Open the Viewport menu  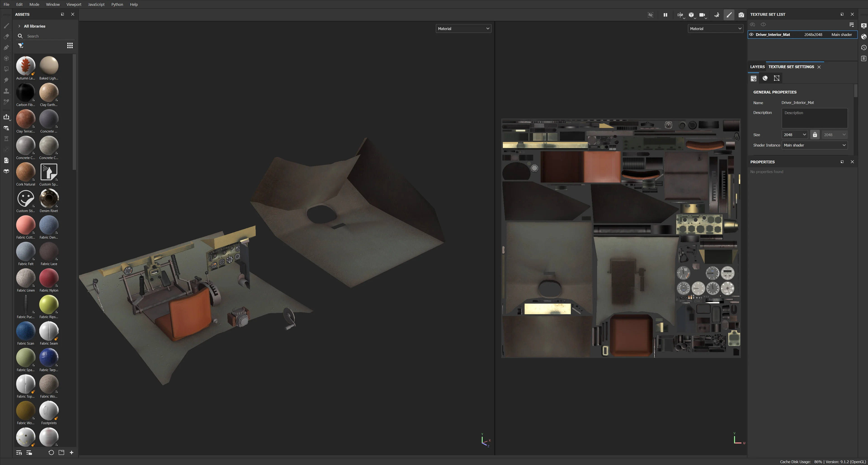tap(74, 4)
